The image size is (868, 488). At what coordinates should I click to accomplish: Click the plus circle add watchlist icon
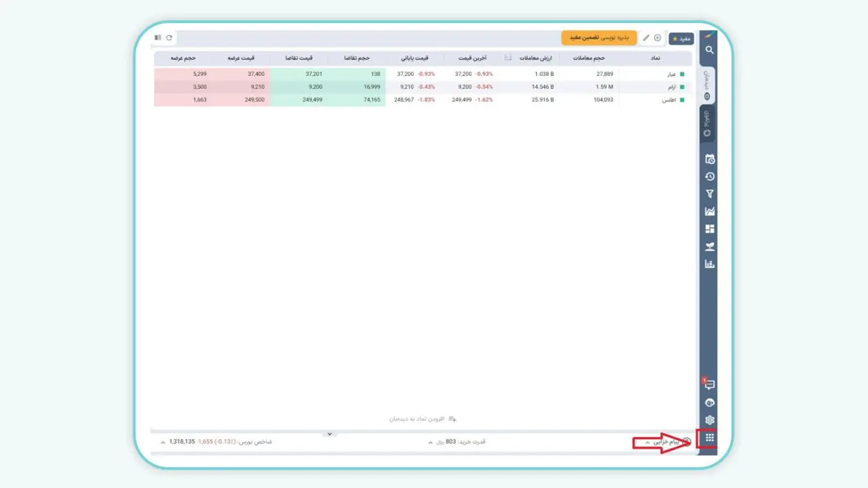(657, 38)
